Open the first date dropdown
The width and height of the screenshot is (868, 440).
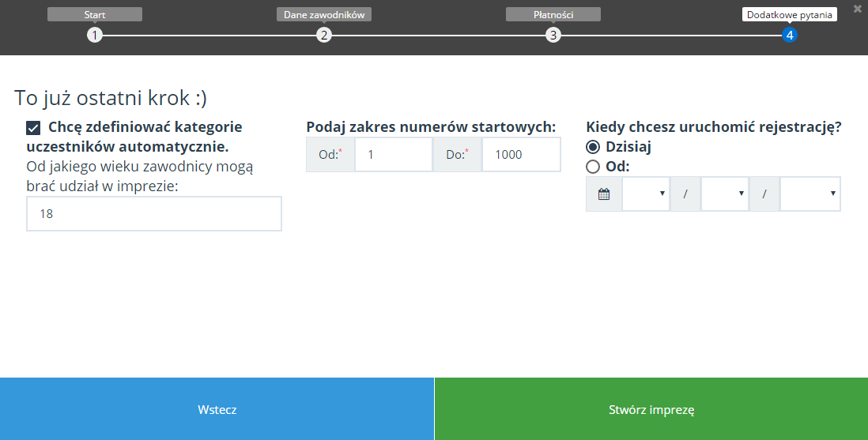click(x=646, y=194)
